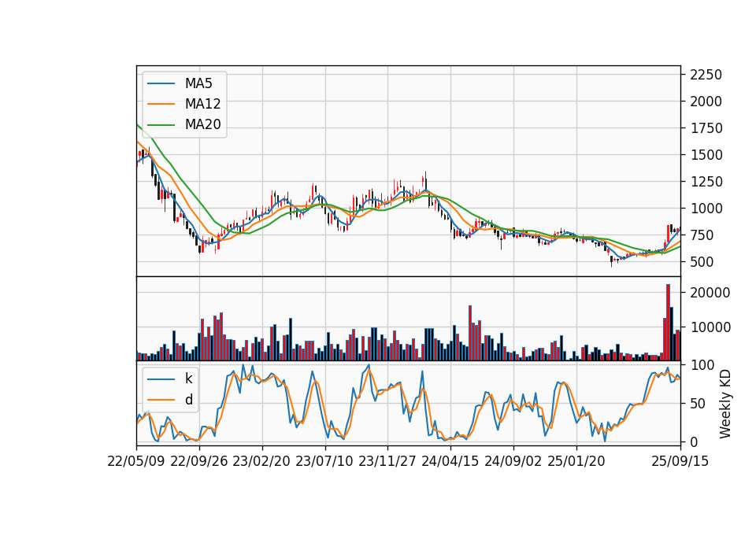This screenshot has height=543, width=756.
Task: Click the 1250 price axis label
Action: pyautogui.click(x=706, y=182)
